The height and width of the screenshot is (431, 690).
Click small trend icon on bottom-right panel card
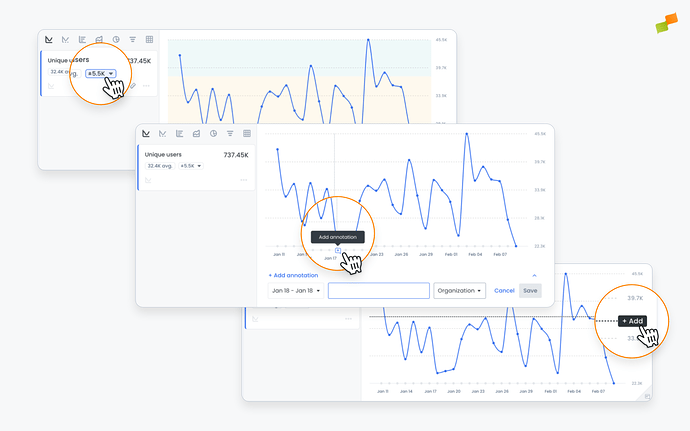pyautogui.click(x=255, y=319)
